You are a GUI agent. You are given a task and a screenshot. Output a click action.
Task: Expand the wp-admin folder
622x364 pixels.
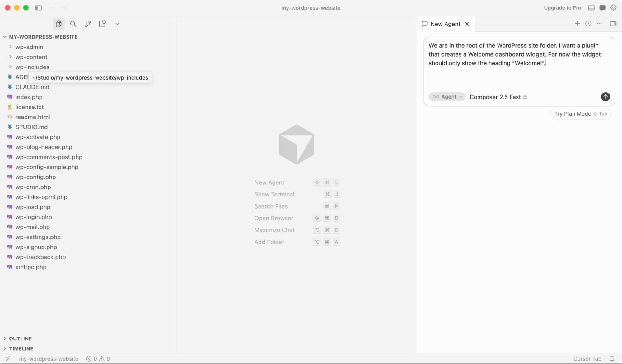(88, 47)
